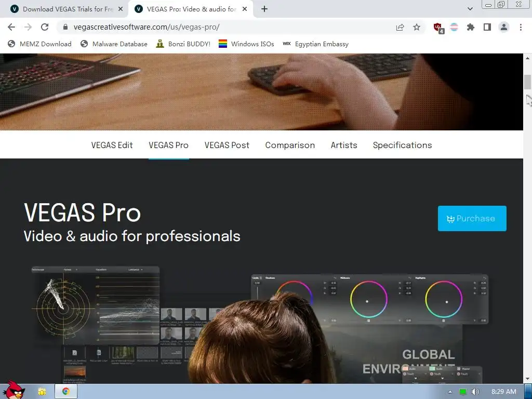Expand the tab search chevron
The width and height of the screenshot is (532, 399).
click(470, 9)
